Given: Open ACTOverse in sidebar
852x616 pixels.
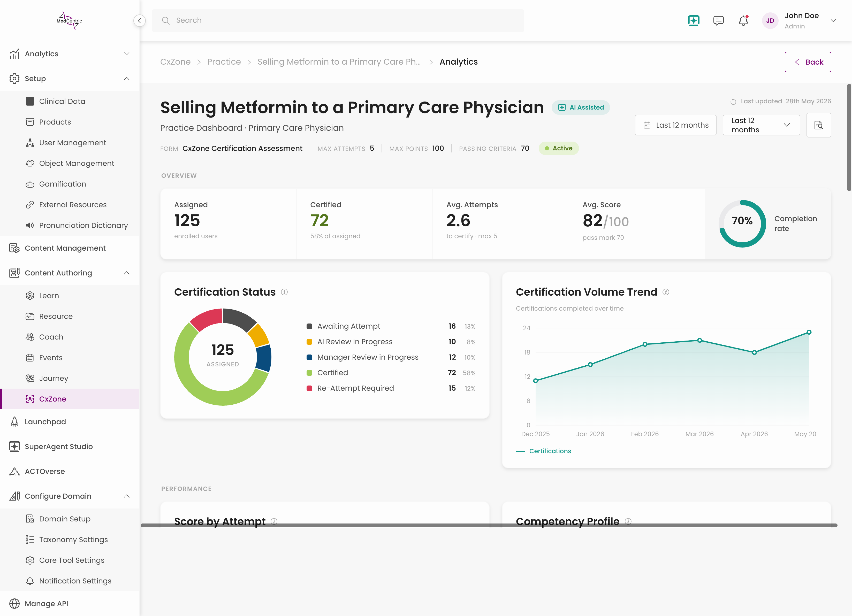Looking at the screenshot, I should (x=70, y=471).
